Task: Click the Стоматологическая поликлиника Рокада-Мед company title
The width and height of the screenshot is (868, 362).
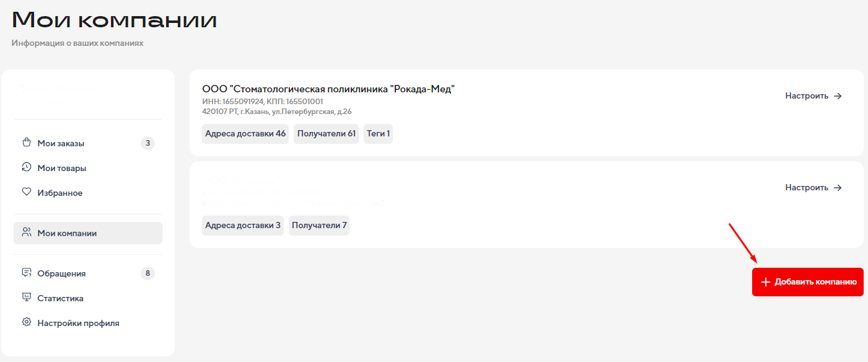Action: 328,89
